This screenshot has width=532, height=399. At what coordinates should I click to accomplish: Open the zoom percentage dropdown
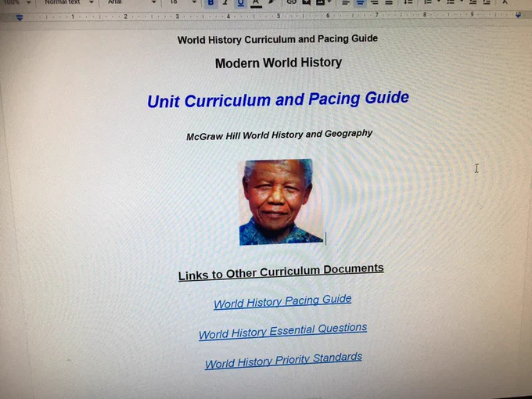pos(16,2)
